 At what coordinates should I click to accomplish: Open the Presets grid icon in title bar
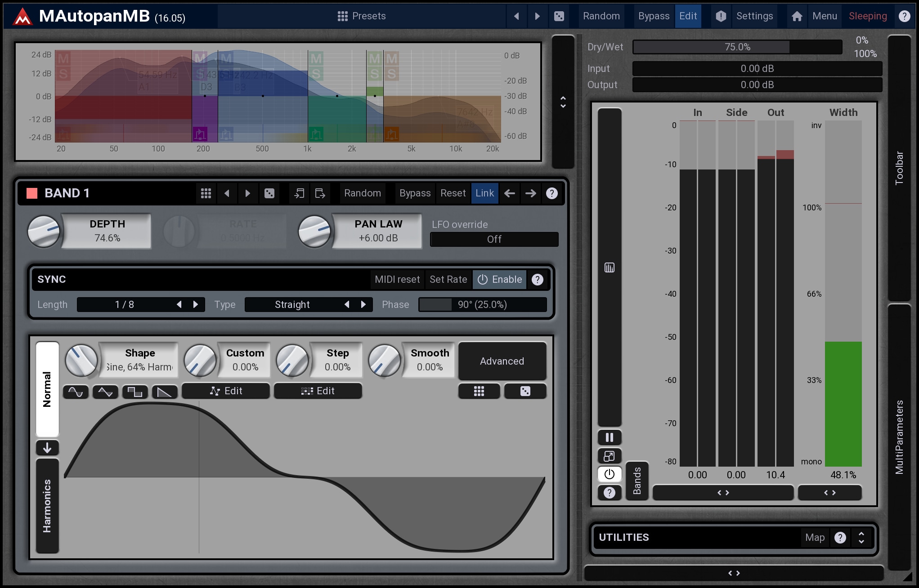click(x=342, y=16)
